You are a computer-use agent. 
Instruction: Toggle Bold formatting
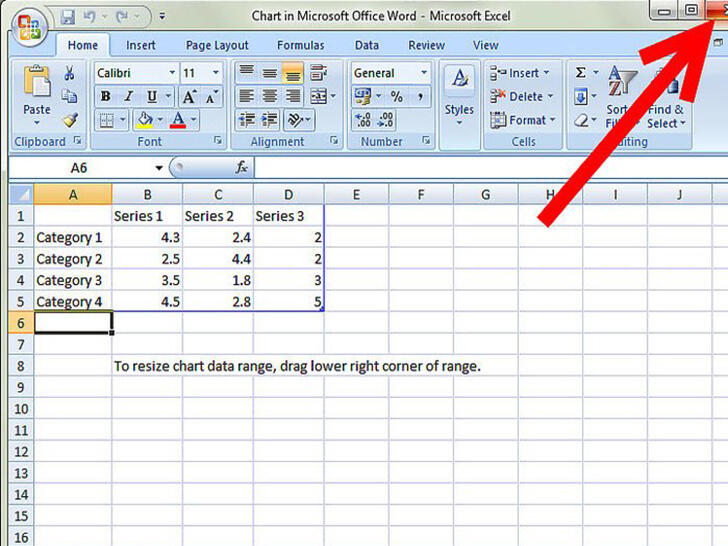coord(106,97)
